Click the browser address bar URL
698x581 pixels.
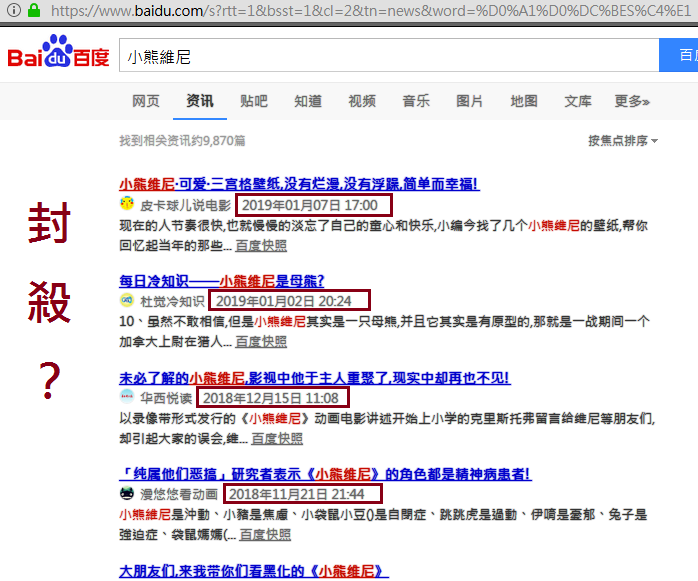click(370, 10)
